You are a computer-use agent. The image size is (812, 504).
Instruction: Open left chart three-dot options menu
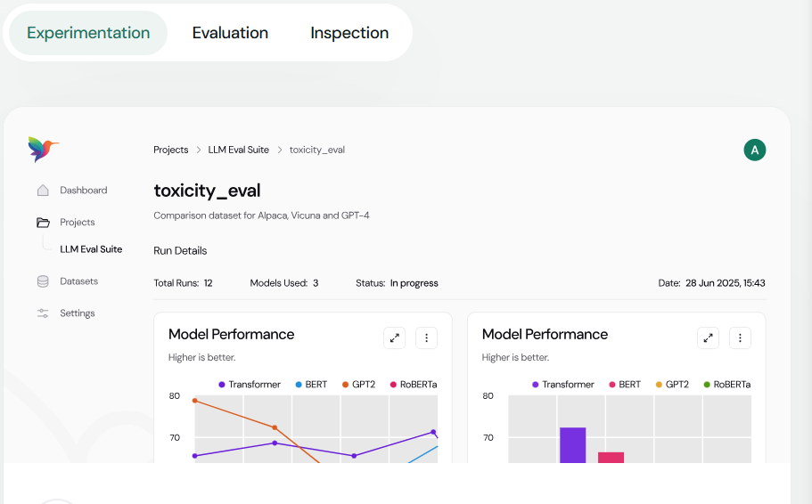[426, 338]
